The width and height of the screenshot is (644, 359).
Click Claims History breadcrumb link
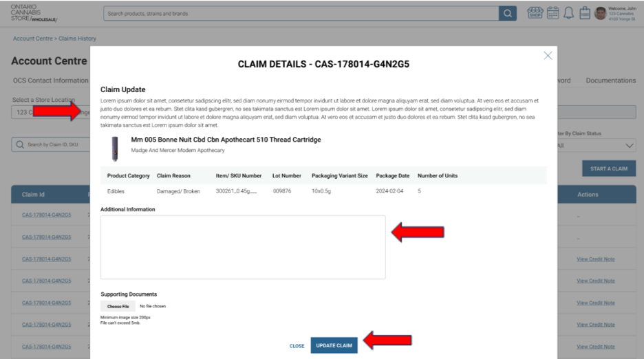(77, 39)
